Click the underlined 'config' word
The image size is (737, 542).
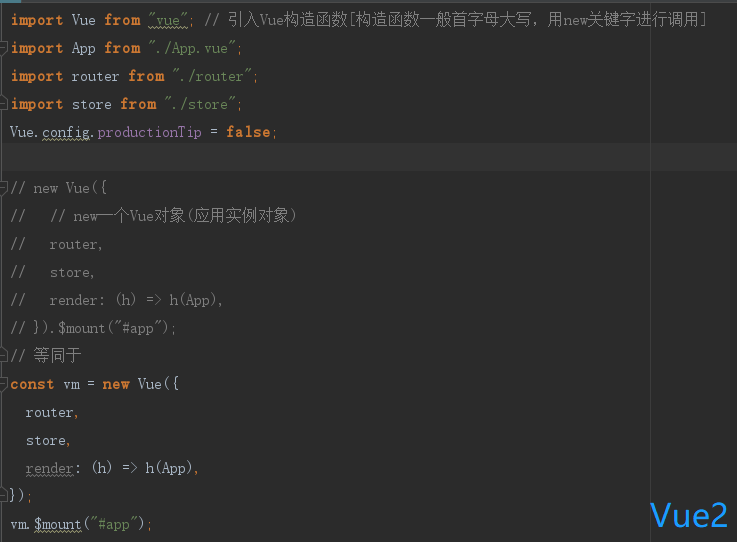[x=66, y=132]
